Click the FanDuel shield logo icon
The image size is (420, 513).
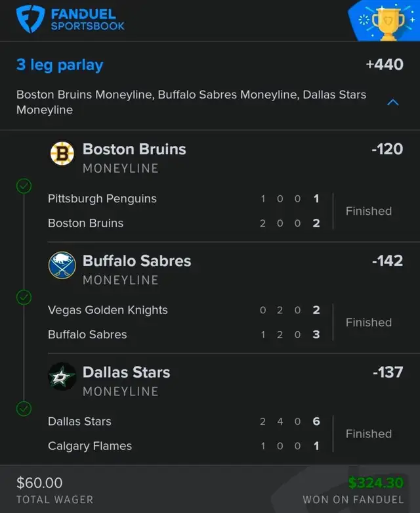[30, 19]
